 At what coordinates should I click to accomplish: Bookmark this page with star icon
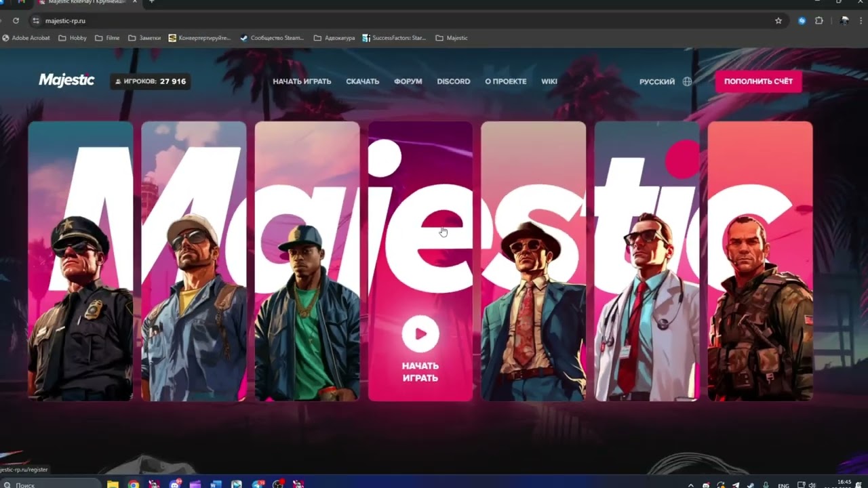(778, 21)
